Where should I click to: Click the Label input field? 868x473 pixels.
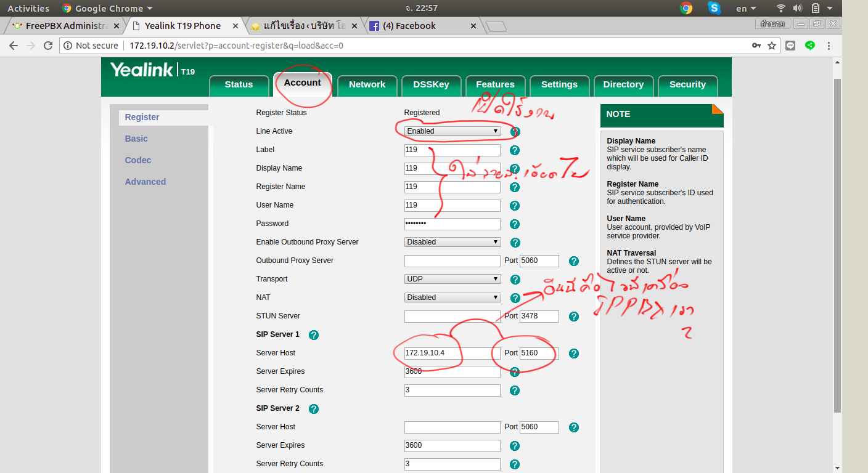click(x=452, y=150)
